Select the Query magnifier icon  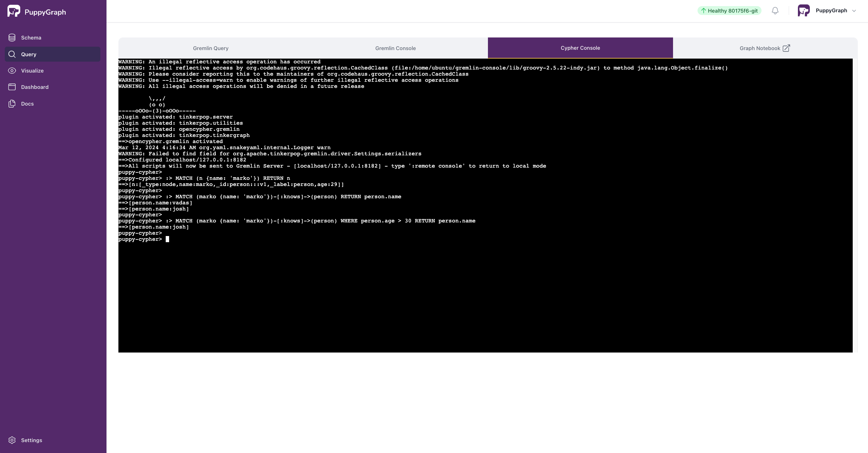coord(12,54)
